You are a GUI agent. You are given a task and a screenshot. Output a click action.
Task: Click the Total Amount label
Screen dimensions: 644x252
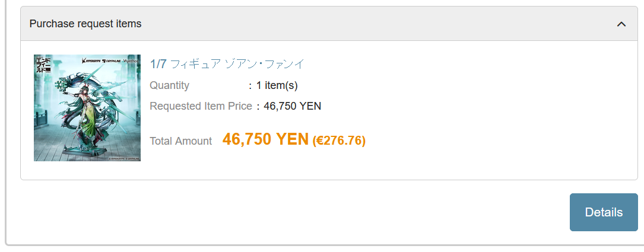click(x=180, y=141)
